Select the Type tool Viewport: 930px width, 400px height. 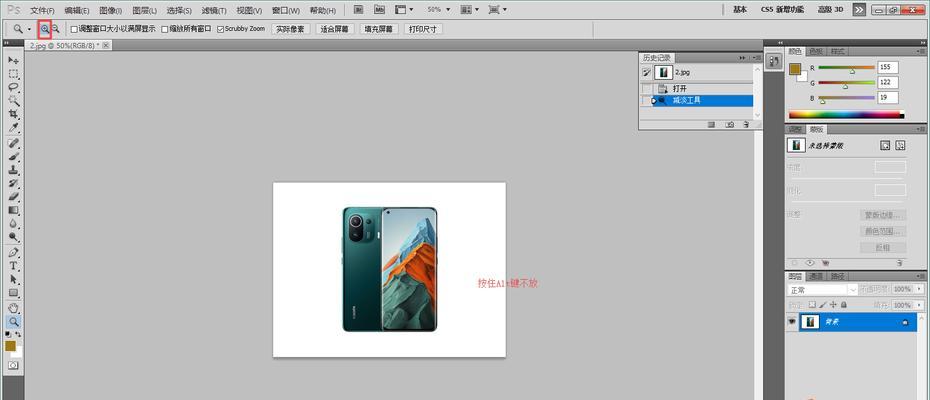tap(13, 265)
